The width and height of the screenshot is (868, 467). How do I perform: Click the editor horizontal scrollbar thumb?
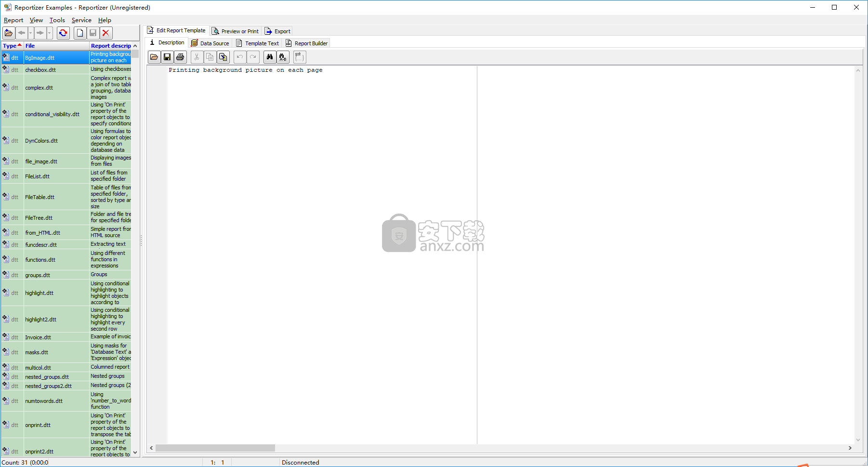[x=215, y=448]
